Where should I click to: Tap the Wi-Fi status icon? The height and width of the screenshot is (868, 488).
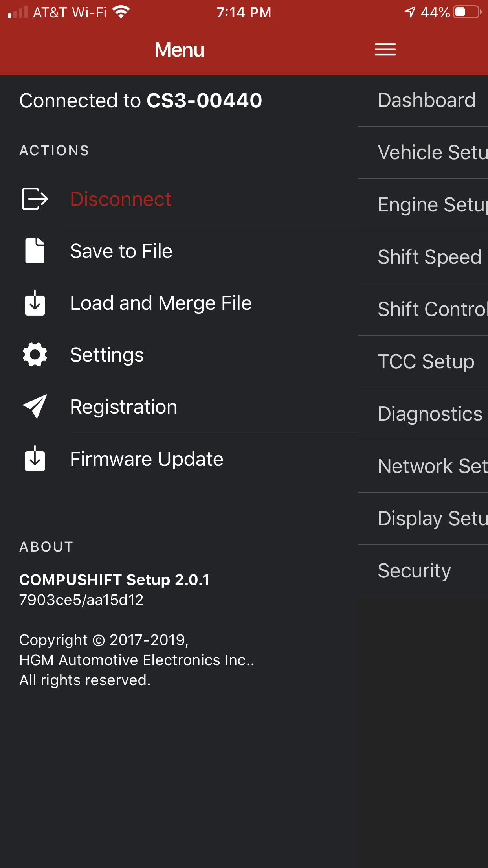(x=121, y=12)
